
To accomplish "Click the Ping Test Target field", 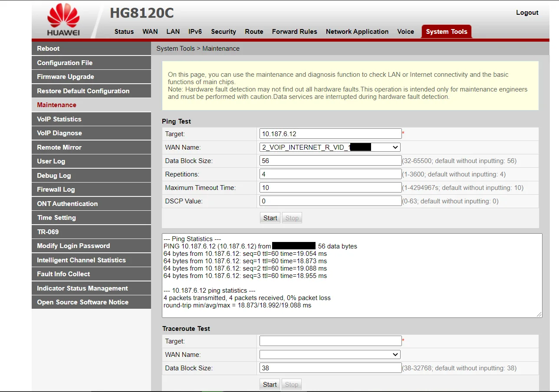I will [330, 134].
